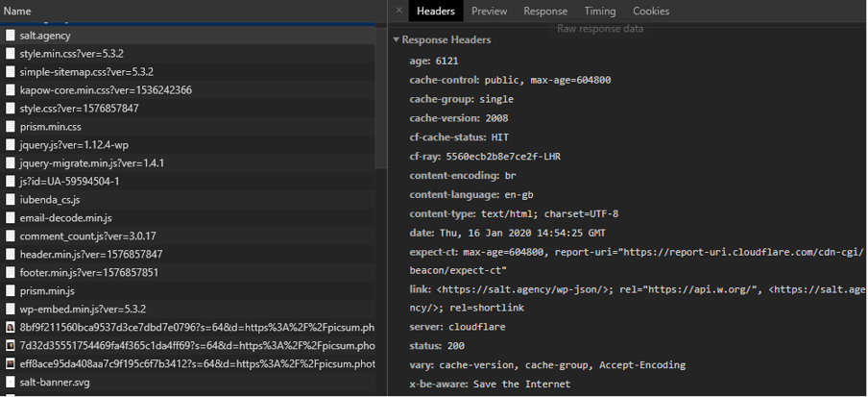This screenshot has width=868, height=397.
Task: Open the Preview tab
Action: click(489, 12)
